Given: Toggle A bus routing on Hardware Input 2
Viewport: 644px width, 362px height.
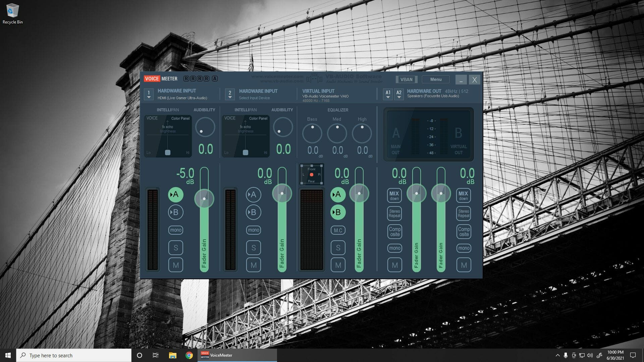Looking at the screenshot, I should pos(253,195).
